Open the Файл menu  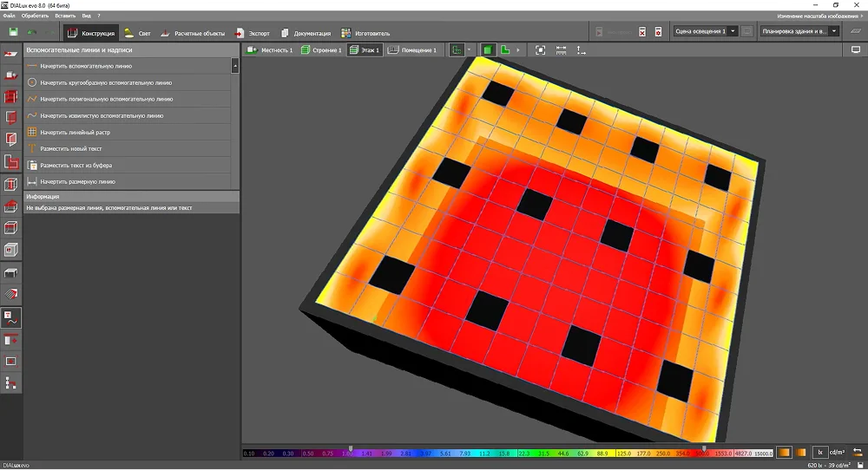click(x=9, y=16)
